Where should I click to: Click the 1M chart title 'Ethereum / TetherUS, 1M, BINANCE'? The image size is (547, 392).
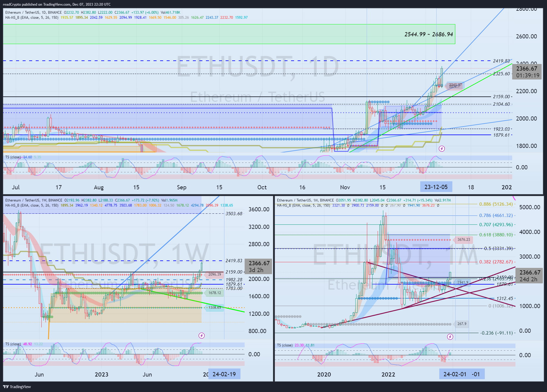305,200
